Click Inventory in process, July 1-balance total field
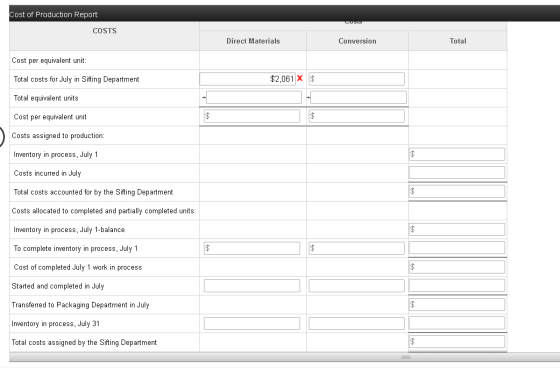Screen dimensions: 560x368 tap(457, 229)
